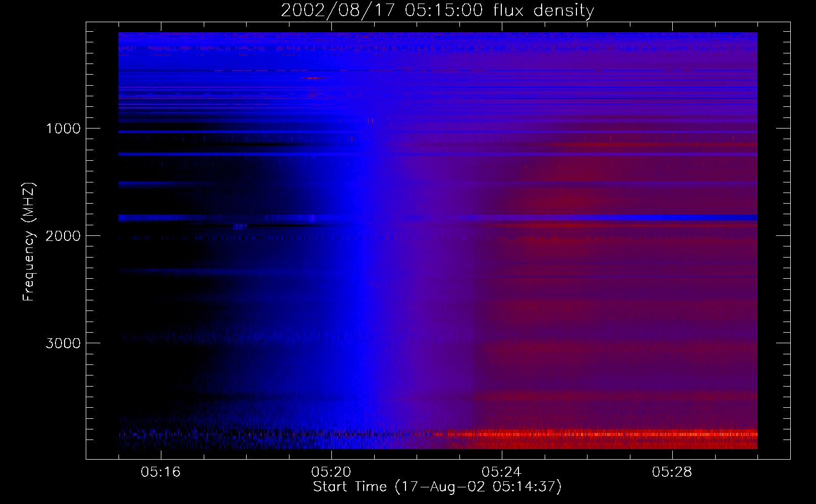
Task: Click the 05:24 time tick label
Action: (501, 472)
